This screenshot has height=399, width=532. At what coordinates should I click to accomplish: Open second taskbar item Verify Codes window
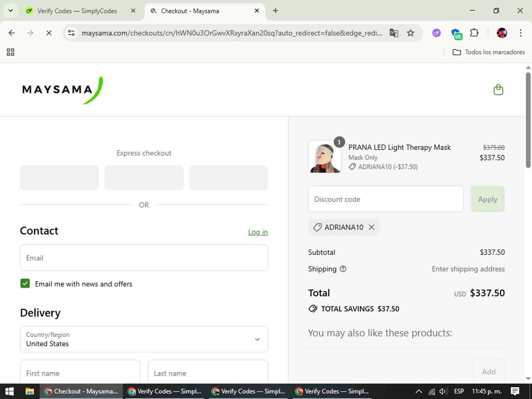pos(165,391)
